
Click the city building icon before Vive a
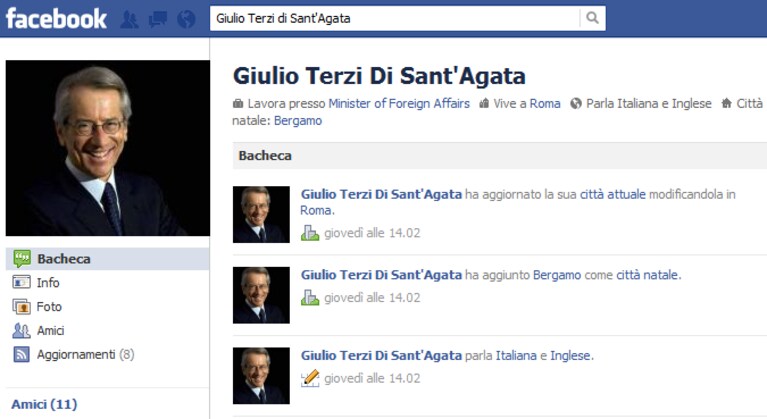484,103
